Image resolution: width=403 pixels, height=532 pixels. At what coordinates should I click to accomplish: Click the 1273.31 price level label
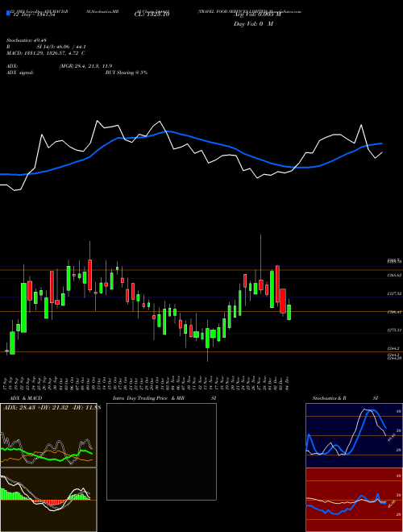pos(394,330)
